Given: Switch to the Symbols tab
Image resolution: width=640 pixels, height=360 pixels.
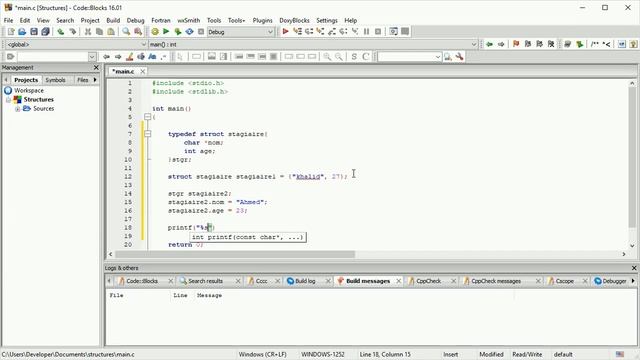Looking at the screenshot, I should [x=55, y=80].
